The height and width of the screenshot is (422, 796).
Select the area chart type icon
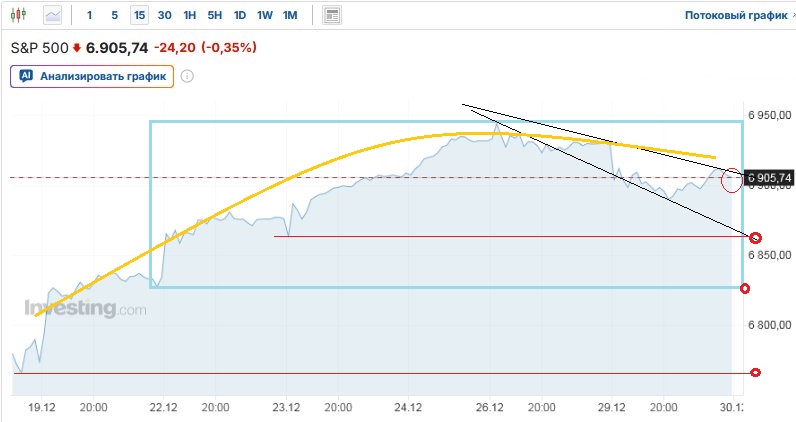tap(53, 15)
